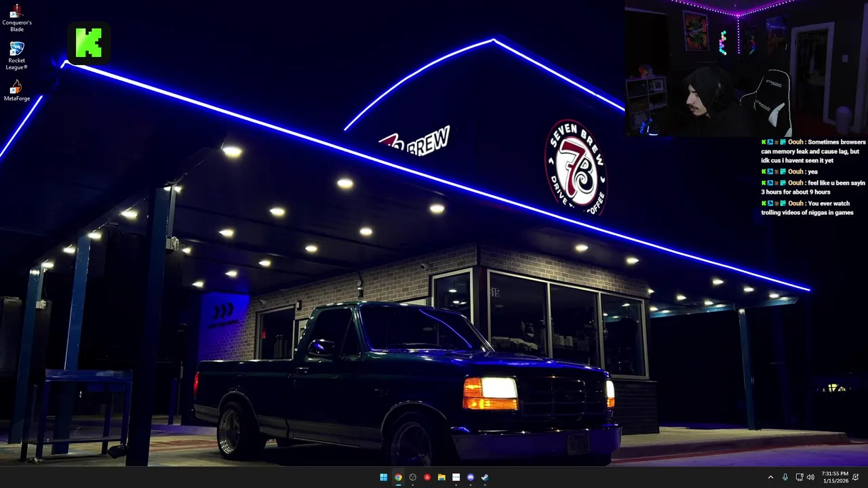Screen dimensions: 868x488
Task: Open the volume control tray icon
Action: point(810,477)
